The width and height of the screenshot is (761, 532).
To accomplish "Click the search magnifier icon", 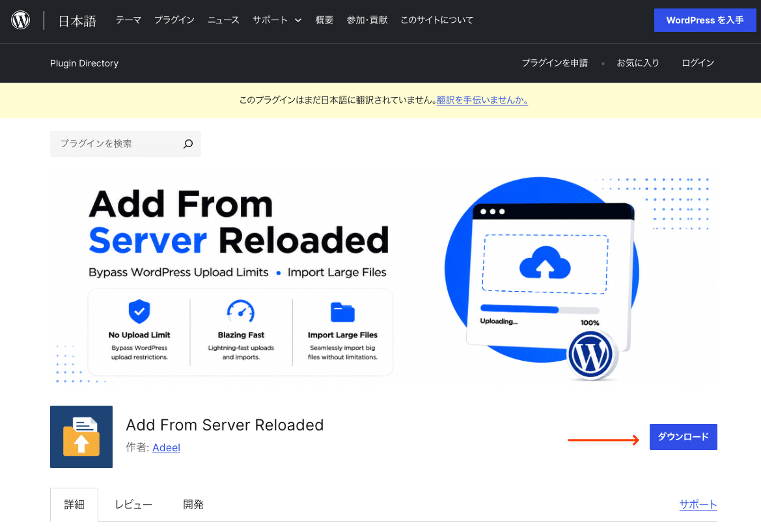I will click(x=188, y=144).
